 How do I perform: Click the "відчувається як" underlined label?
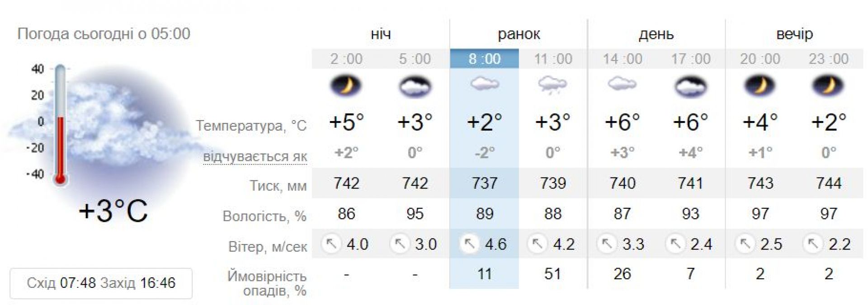[x=255, y=157]
